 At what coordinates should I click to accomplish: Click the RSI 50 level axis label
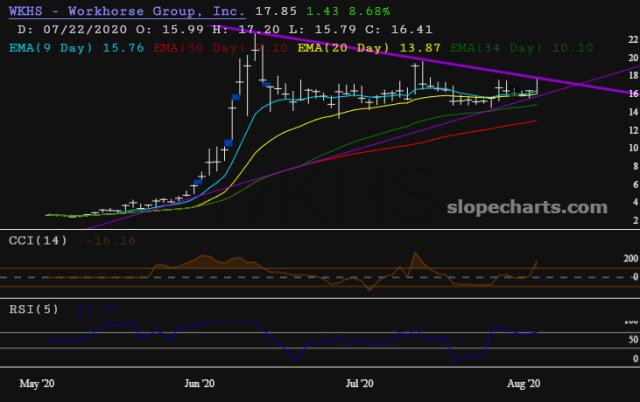633,340
